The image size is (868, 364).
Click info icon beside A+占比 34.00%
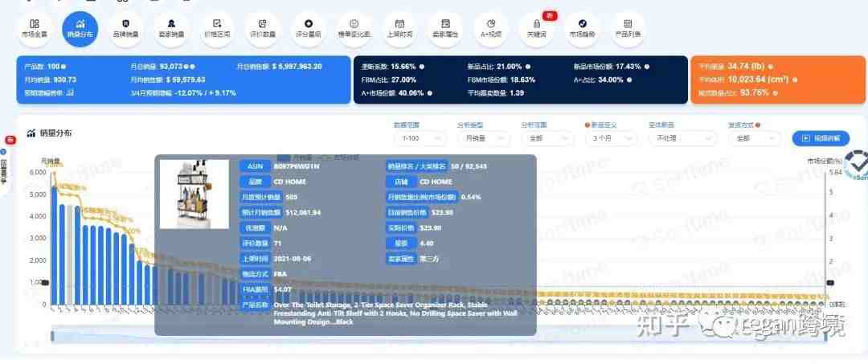[x=630, y=80]
